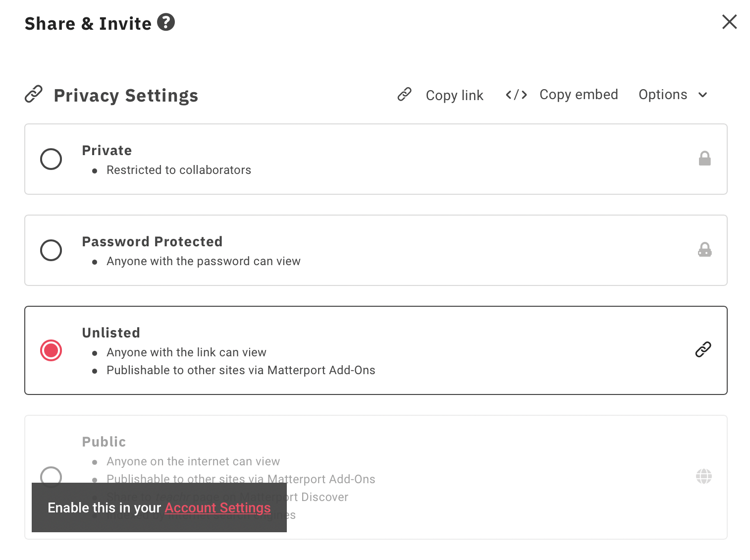Click the link icon in Unlisted row
The width and height of the screenshot is (750, 560).
point(703,349)
